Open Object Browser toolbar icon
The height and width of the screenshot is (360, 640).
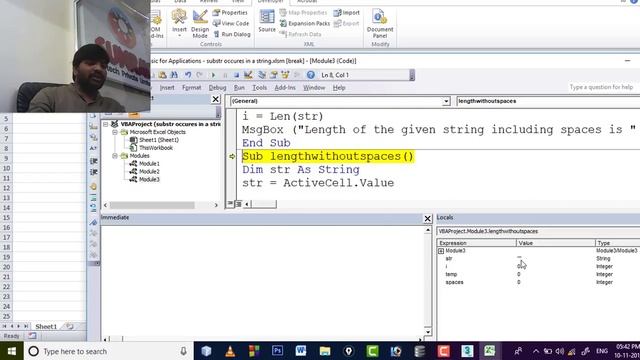point(285,75)
